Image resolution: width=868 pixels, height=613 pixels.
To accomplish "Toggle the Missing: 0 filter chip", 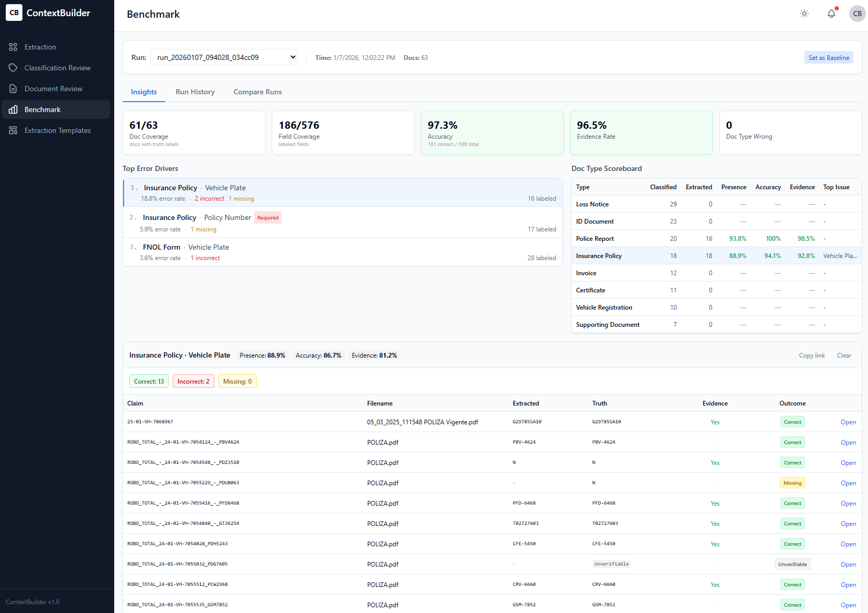I will (x=237, y=381).
